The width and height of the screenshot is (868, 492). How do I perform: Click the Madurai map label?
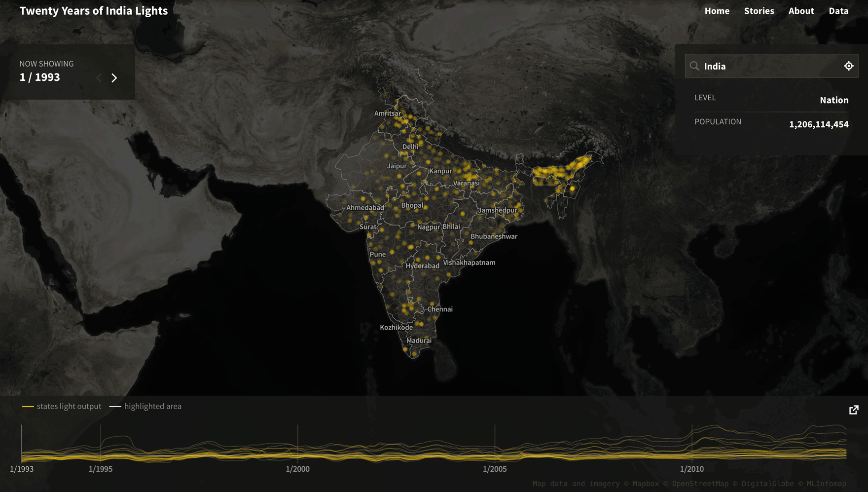tap(419, 341)
